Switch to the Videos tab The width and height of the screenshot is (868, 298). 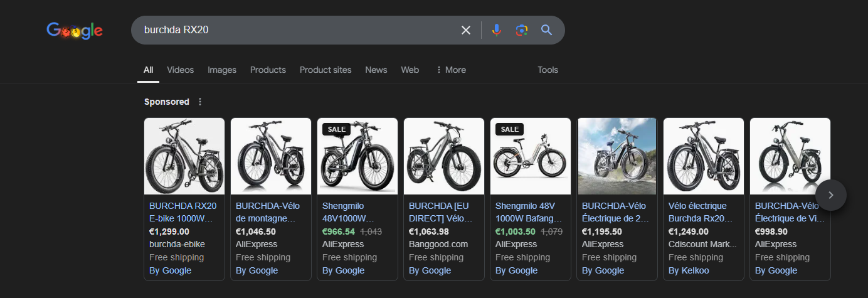pos(181,70)
